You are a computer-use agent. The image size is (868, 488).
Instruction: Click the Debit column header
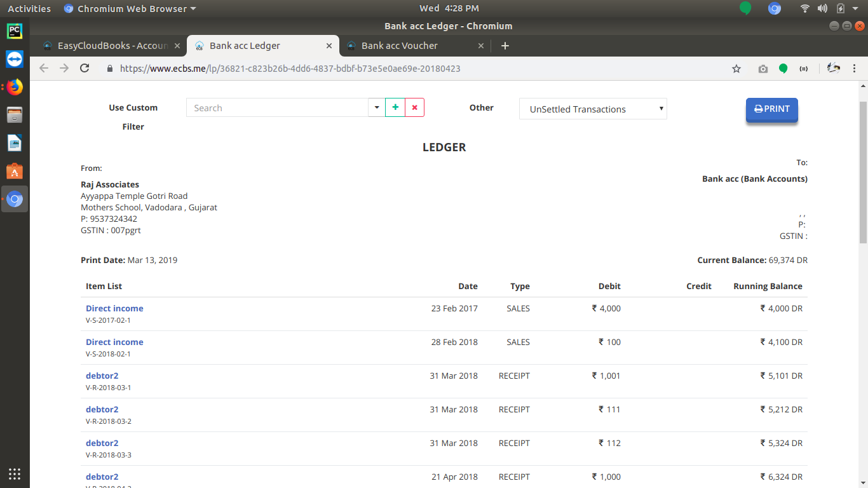(609, 286)
